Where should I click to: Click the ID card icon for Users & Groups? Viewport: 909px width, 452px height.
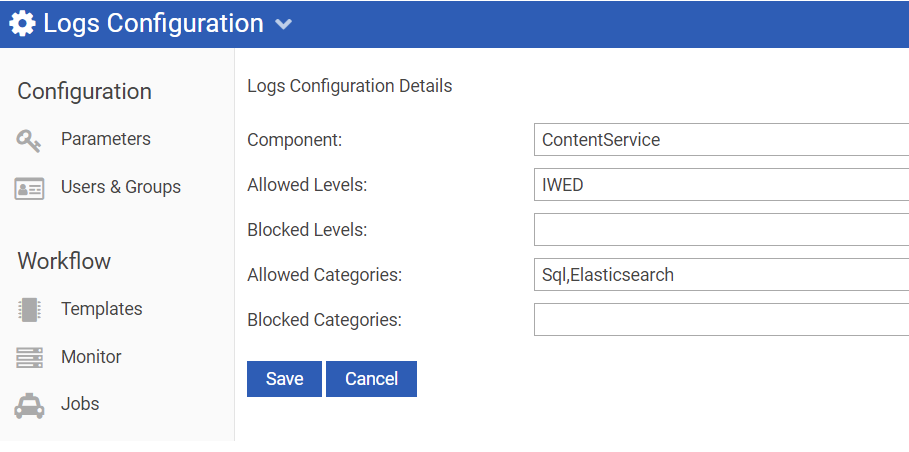[29, 188]
